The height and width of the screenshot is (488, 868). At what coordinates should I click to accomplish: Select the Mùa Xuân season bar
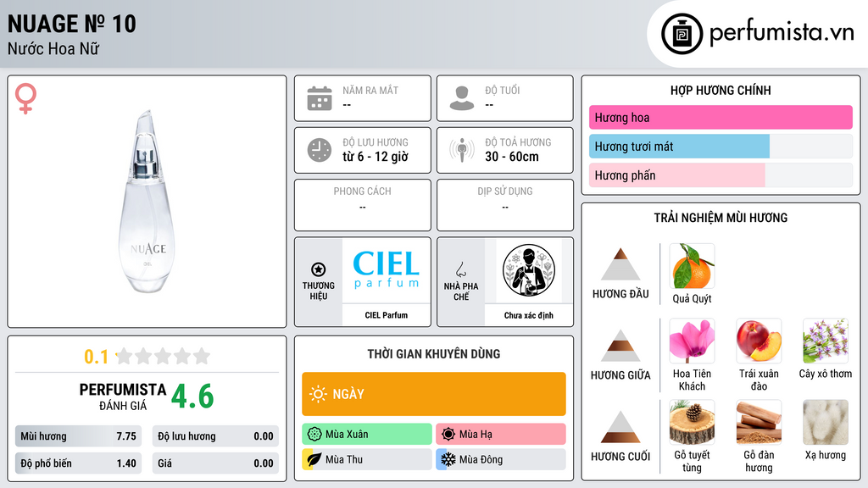point(367,435)
